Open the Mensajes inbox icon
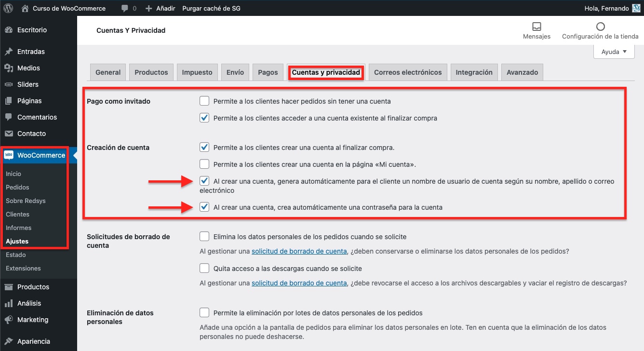 [x=537, y=26]
